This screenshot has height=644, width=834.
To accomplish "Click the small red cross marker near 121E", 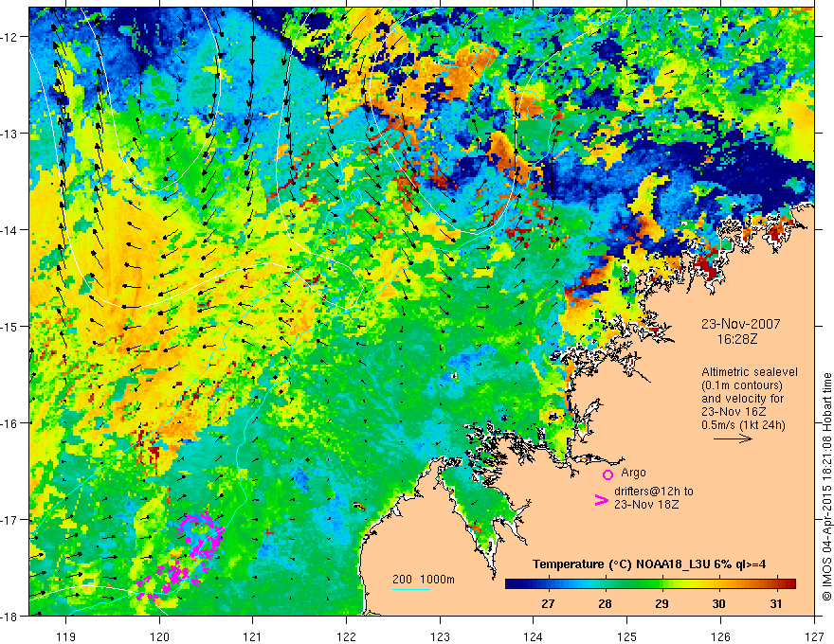I will [x=269, y=532].
